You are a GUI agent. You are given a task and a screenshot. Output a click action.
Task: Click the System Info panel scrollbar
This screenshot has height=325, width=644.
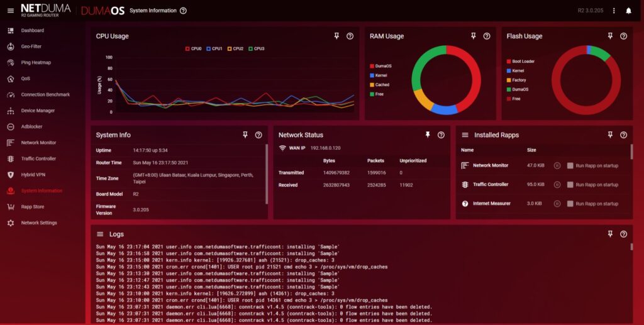coord(267,174)
